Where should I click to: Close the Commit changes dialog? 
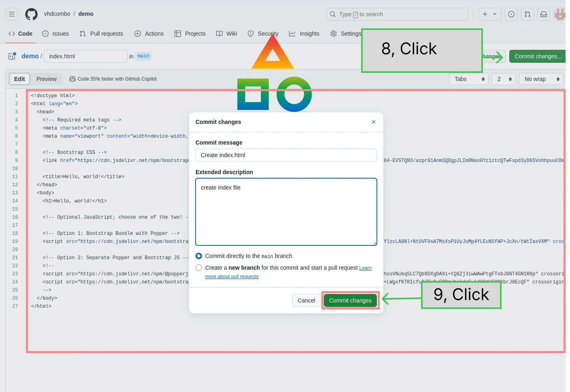pyautogui.click(x=374, y=122)
